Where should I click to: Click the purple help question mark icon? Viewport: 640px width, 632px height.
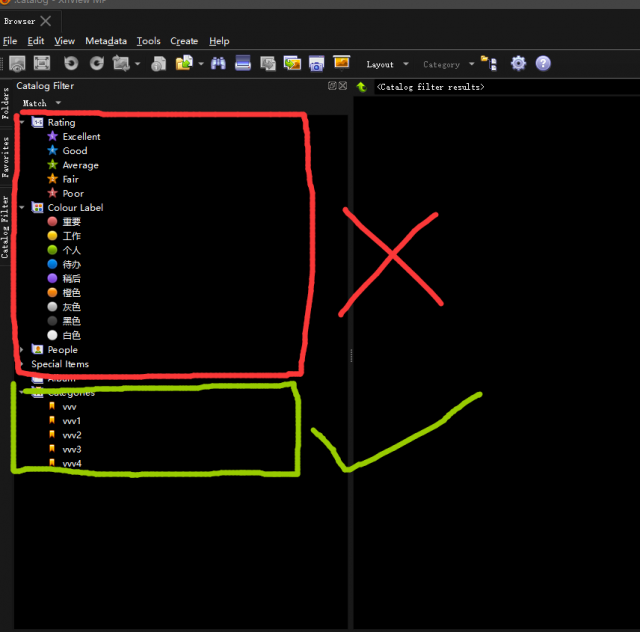543,63
